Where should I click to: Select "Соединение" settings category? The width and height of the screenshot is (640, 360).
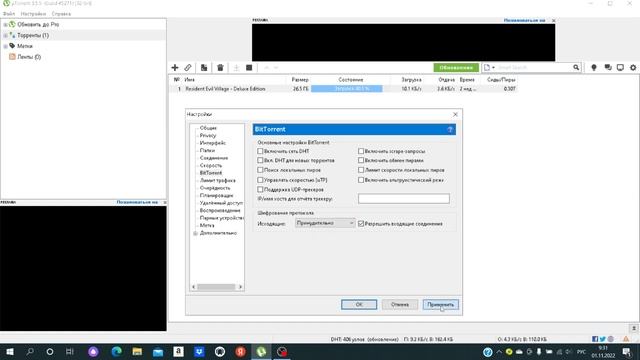214,158
